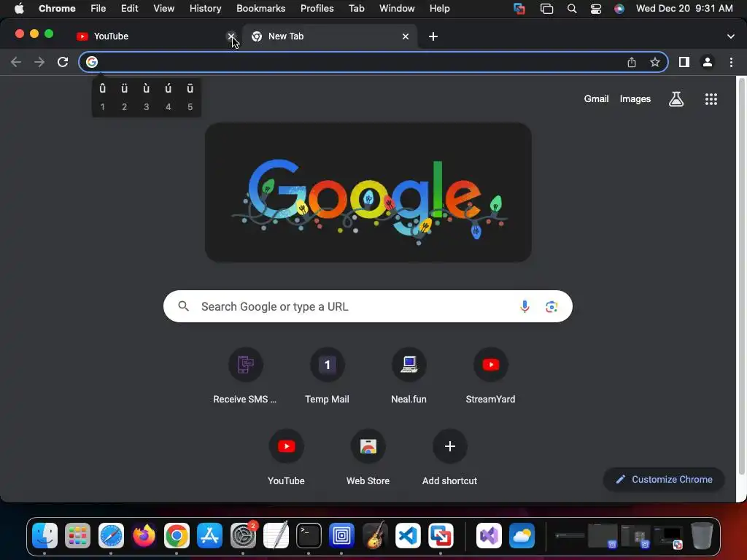Open the YouTube shortcut tile

point(286,458)
